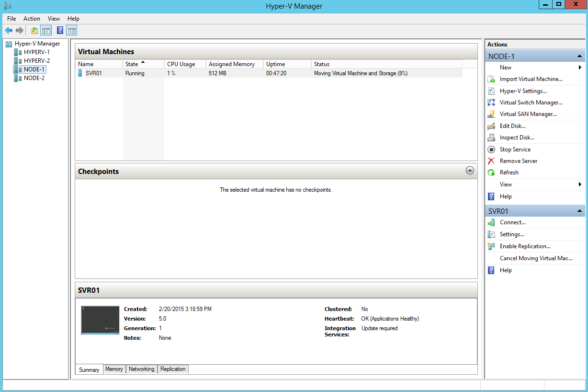The width and height of the screenshot is (588, 392).
Task: Click the Stop Service icon
Action: click(x=491, y=150)
